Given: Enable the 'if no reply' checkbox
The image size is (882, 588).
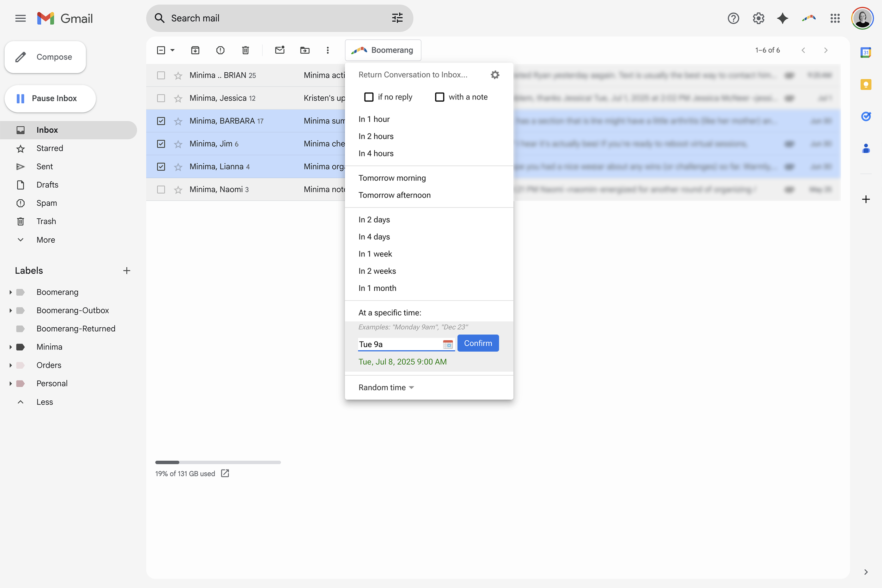Looking at the screenshot, I should [x=369, y=97].
